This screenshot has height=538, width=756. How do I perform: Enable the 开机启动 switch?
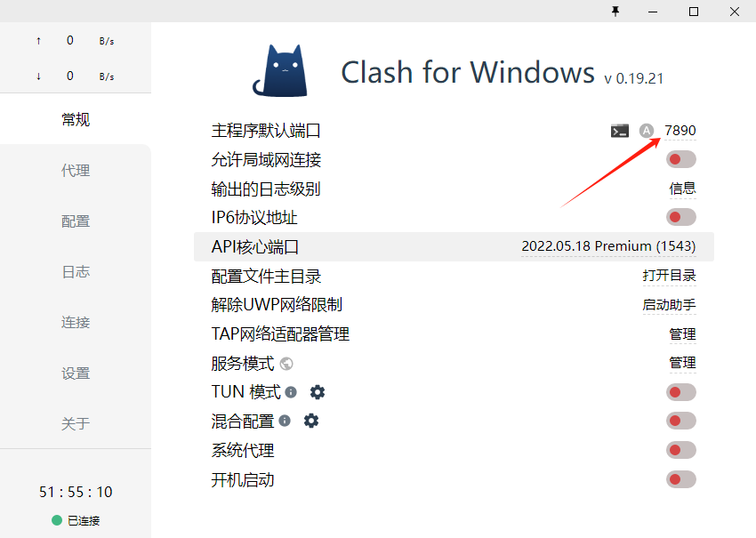click(x=680, y=479)
